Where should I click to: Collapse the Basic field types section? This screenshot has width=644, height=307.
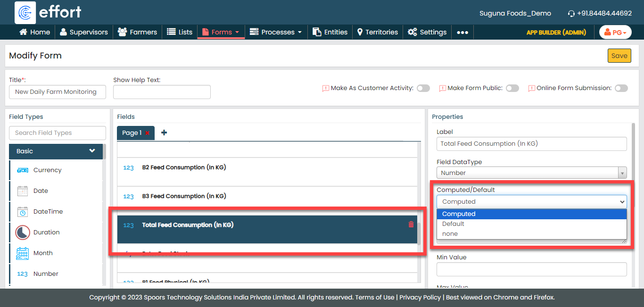92,151
